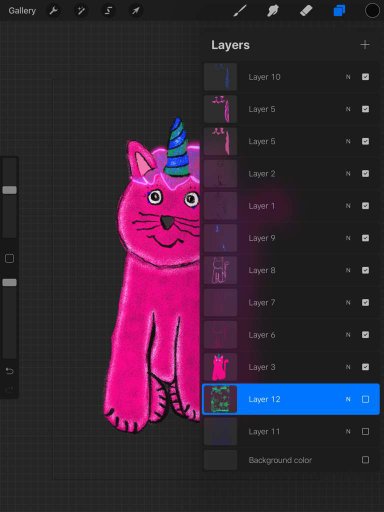Select the Brush tool
This screenshot has width=384, height=512.
240,11
